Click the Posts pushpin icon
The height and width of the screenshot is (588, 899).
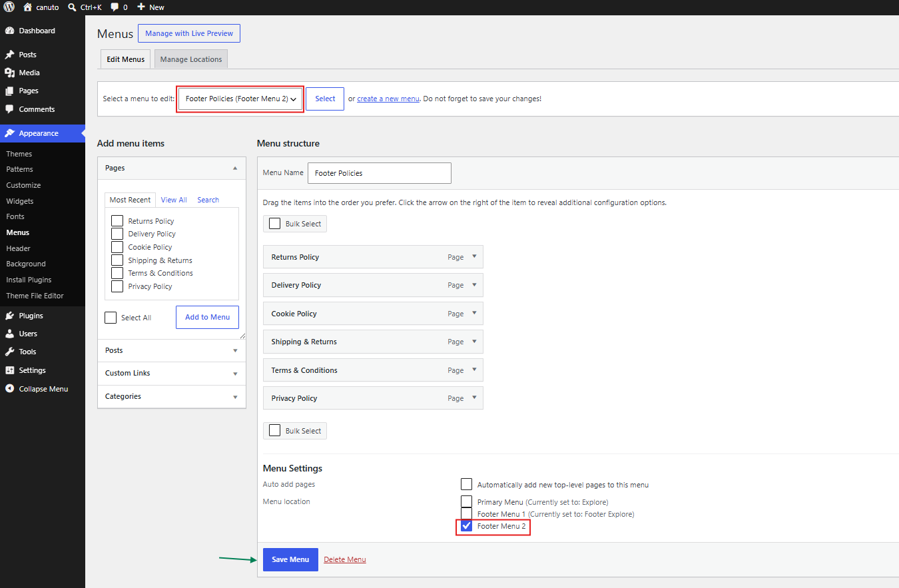point(9,55)
